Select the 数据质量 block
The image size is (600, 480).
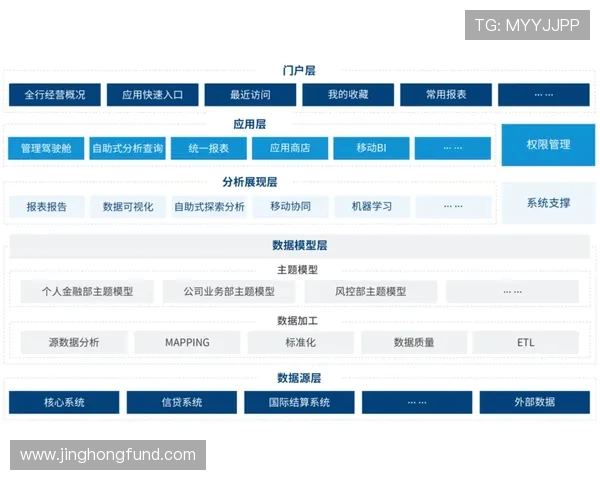point(414,342)
